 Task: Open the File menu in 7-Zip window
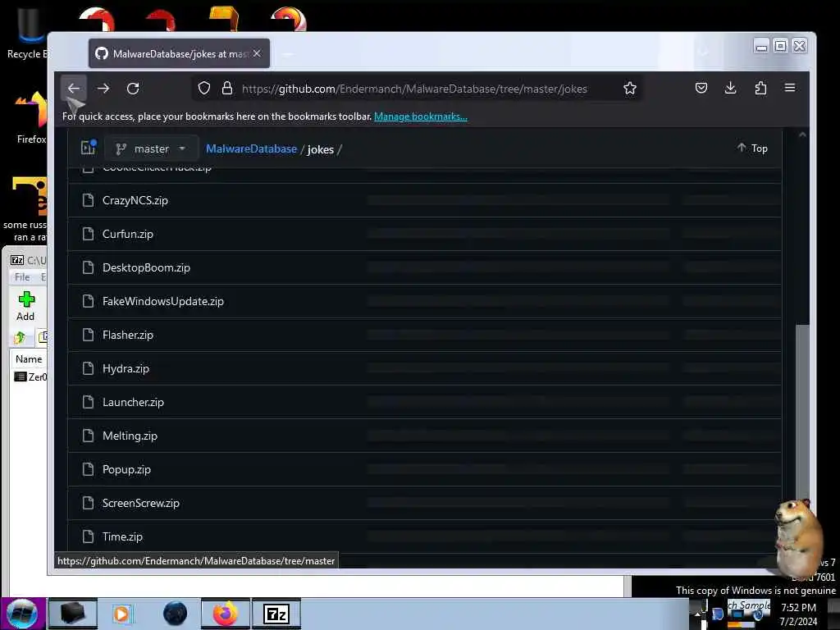click(x=22, y=277)
